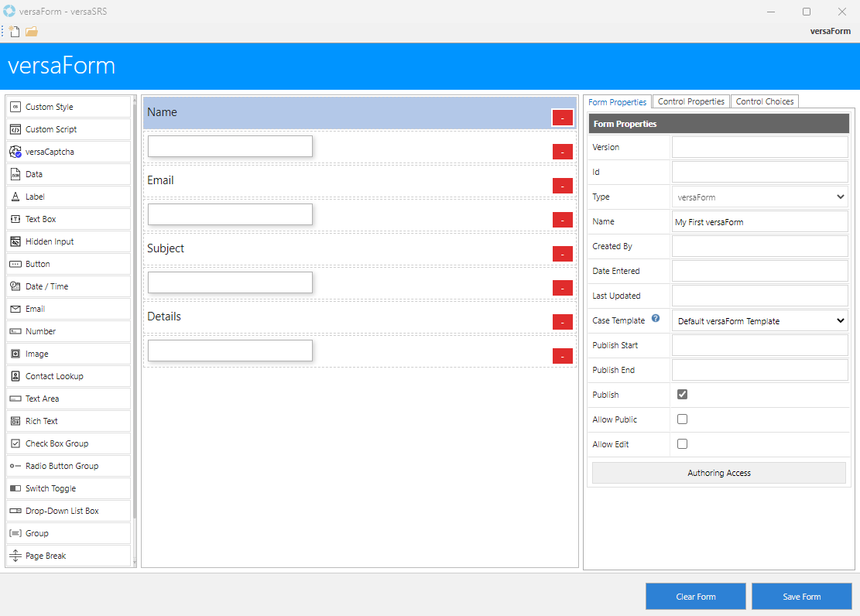860x616 pixels.
Task: Pick the Hidden Input control icon
Action: [15, 241]
